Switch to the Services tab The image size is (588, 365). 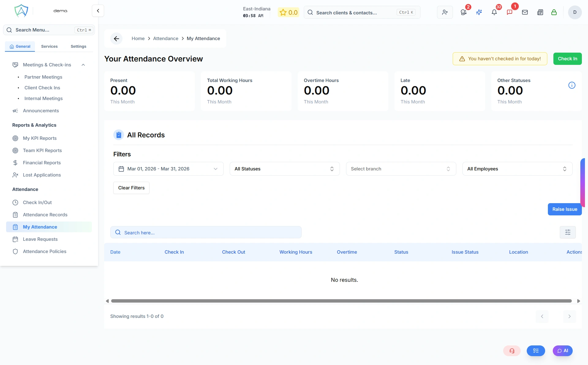click(49, 47)
